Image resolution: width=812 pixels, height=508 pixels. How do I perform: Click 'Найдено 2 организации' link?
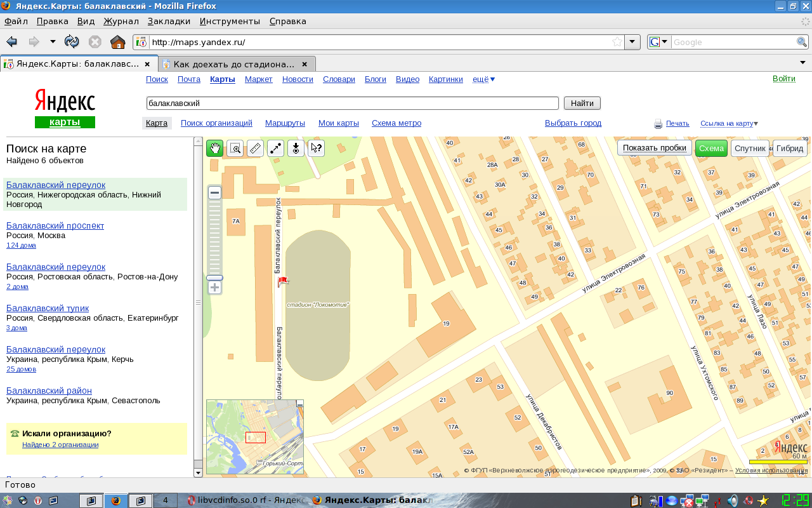(60, 444)
